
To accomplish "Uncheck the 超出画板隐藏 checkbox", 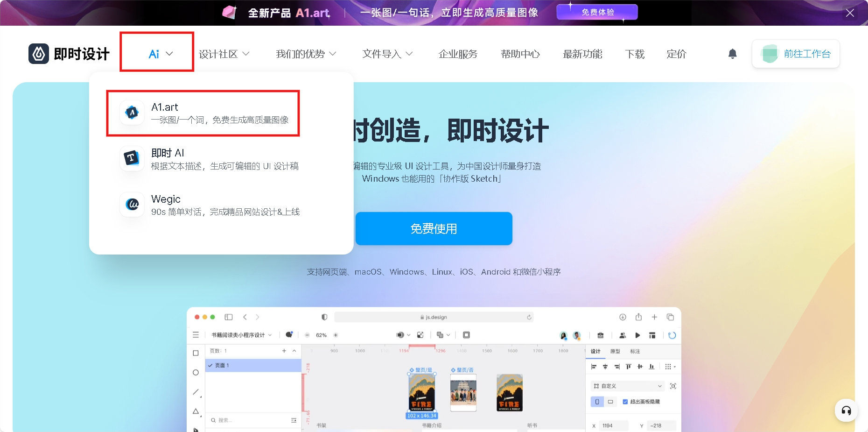I will (x=625, y=402).
